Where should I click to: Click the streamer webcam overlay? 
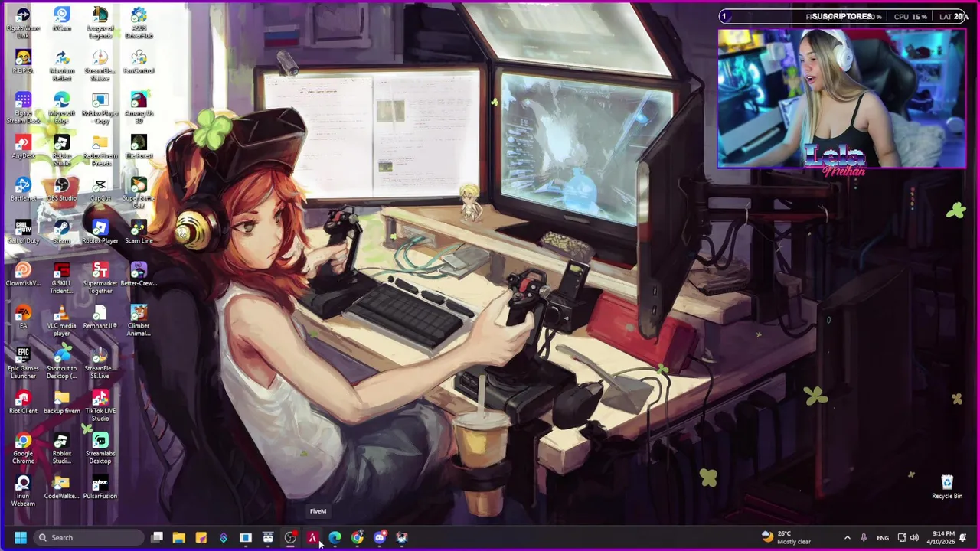click(841, 99)
